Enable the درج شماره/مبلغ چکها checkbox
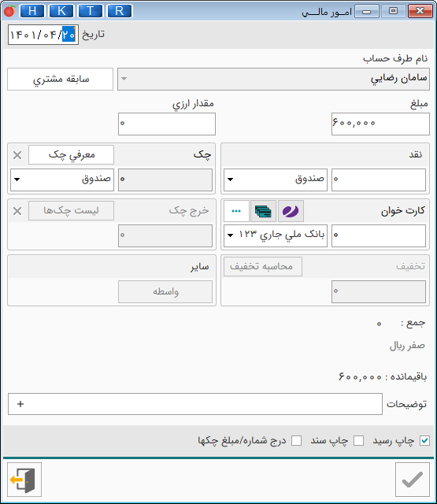This screenshot has height=504, width=437. (x=296, y=441)
